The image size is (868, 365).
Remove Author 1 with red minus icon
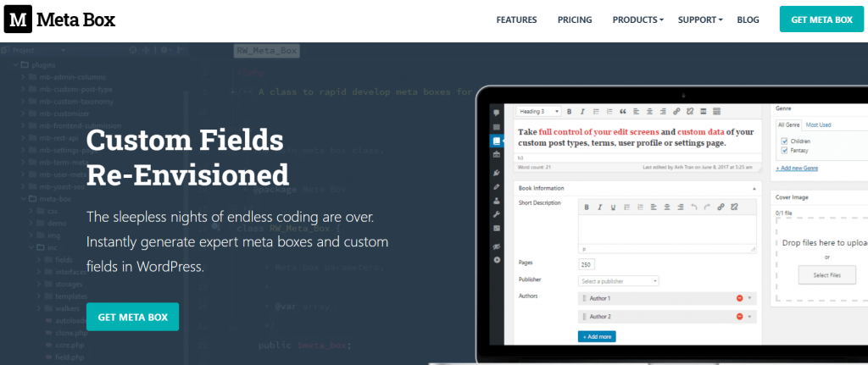tap(739, 299)
